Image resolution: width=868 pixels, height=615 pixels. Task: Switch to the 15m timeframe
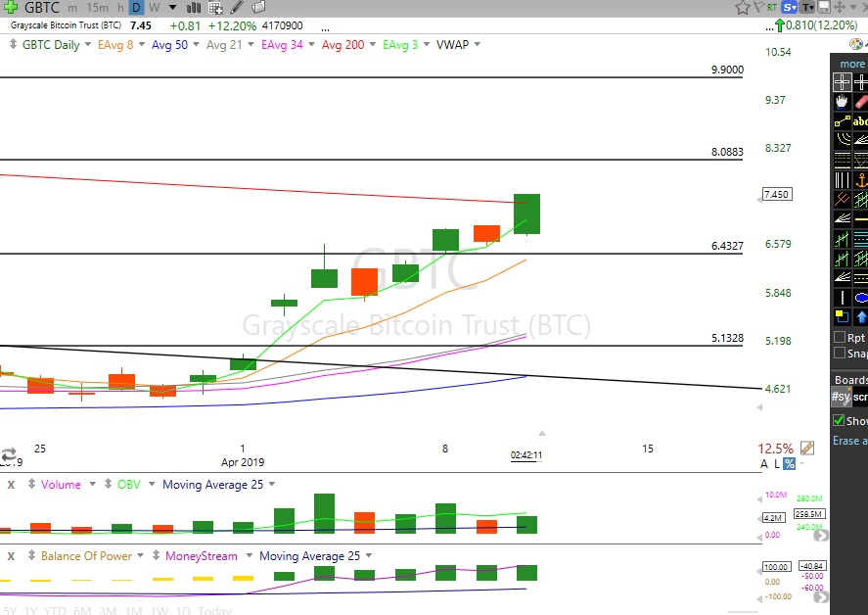pyautogui.click(x=98, y=8)
